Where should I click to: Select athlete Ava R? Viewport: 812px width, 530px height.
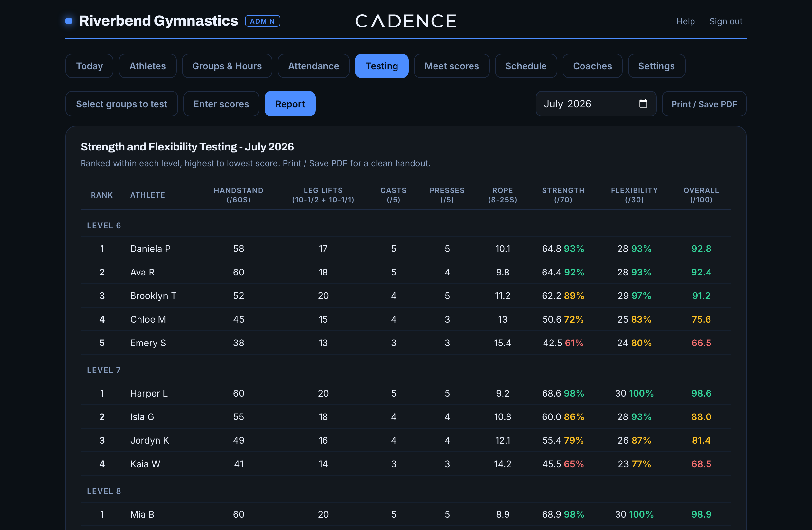click(142, 272)
